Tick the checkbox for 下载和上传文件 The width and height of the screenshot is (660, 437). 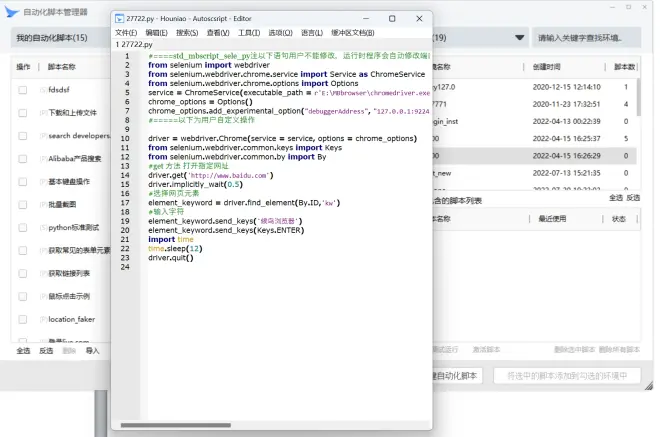[23, 113]
